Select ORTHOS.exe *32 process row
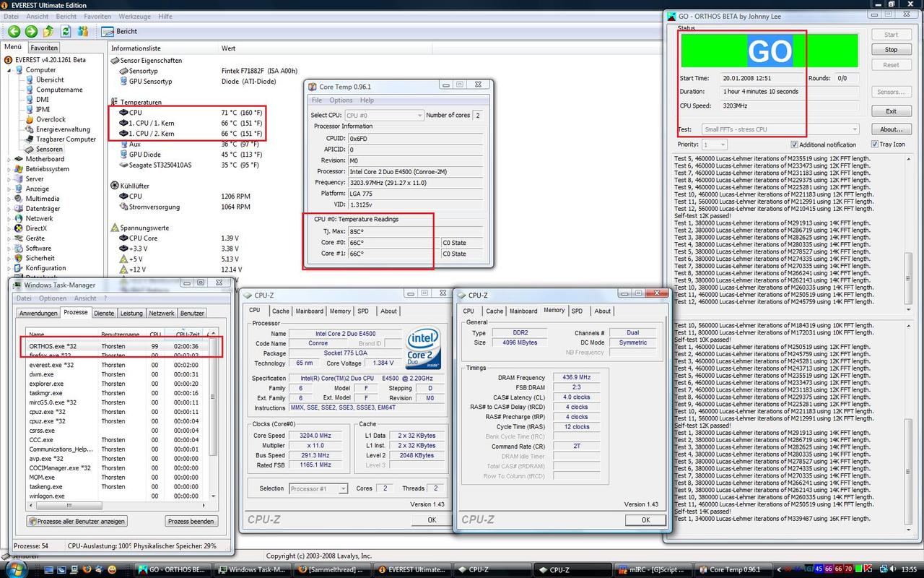 pyautogui.click(x=118, y=346)
